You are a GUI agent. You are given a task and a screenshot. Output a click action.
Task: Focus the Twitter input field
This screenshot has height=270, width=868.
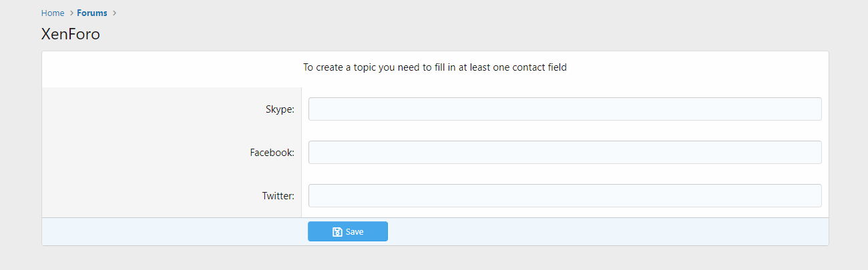coord(564,196)
